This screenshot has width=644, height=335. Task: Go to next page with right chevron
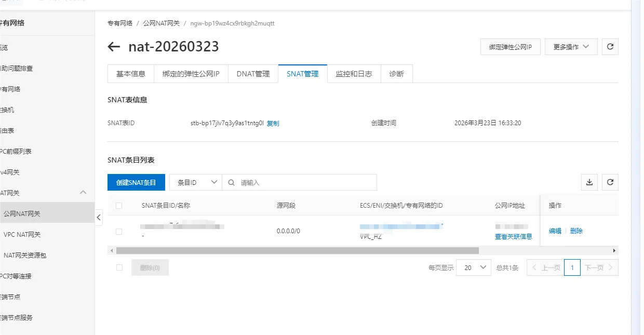click(x=610, y=267)
